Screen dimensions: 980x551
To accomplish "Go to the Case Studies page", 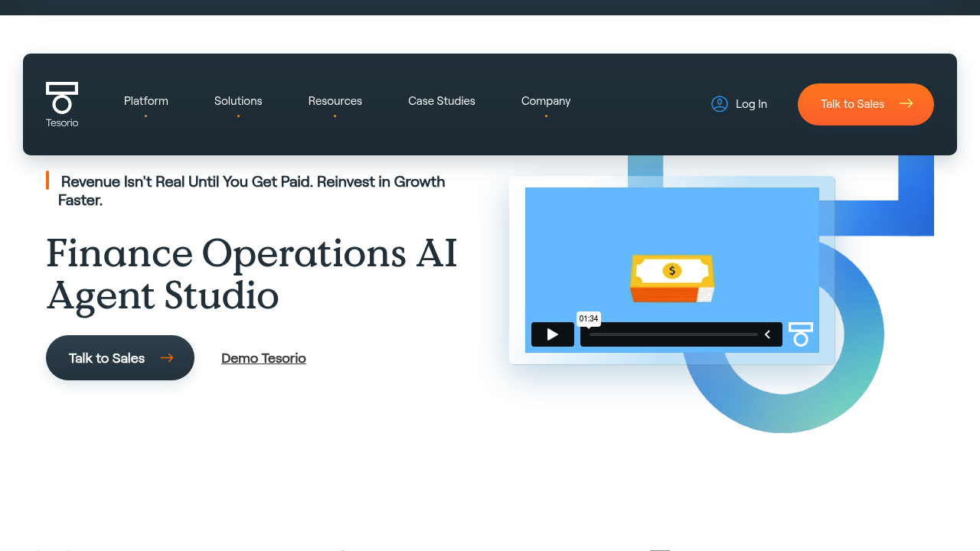I will (442, 101).
